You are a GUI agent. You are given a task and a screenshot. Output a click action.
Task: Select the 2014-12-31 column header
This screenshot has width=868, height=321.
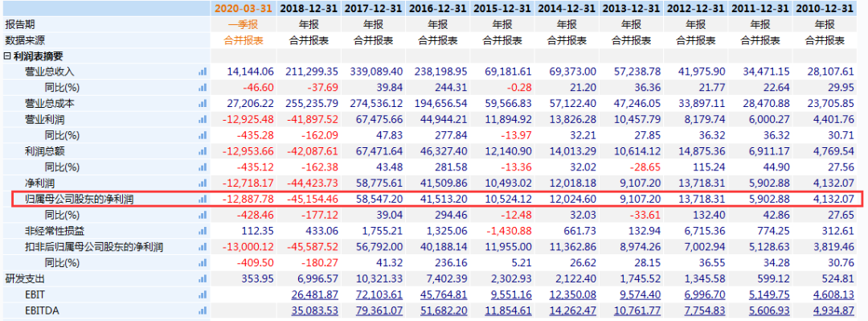(x=567, y=8)
